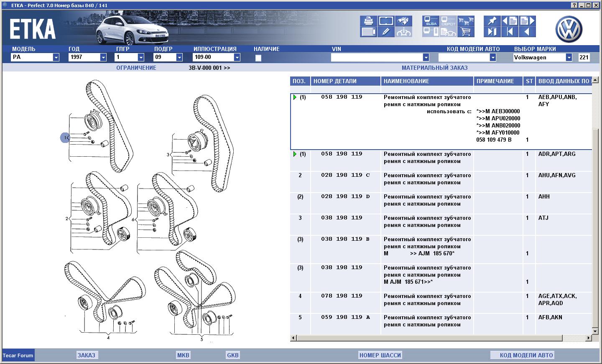Click the vehicle info icon
This screenshot has height=364, width=602.
(403, 32)
